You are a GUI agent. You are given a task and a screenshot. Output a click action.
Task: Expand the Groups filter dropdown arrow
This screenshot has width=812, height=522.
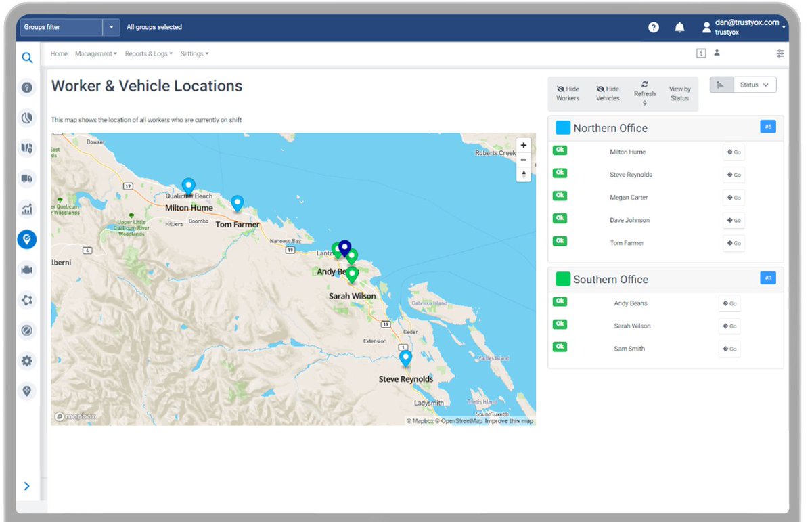[110, 27]
